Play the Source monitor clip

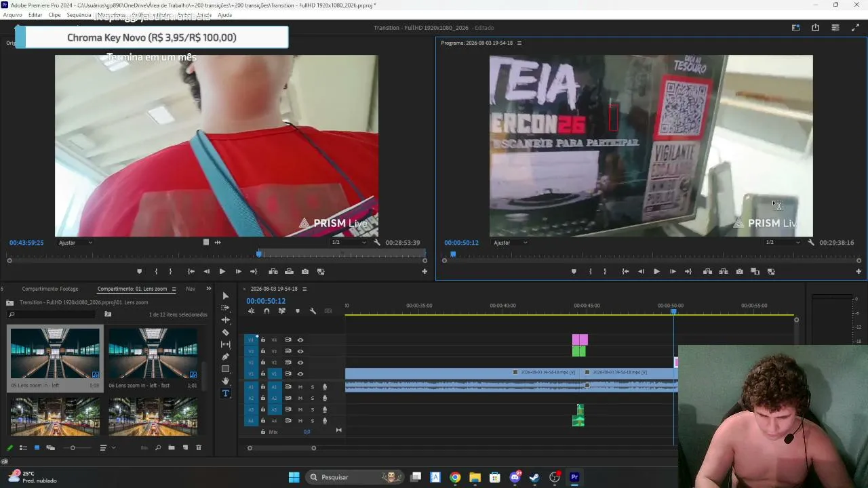(x=222, y=272)
